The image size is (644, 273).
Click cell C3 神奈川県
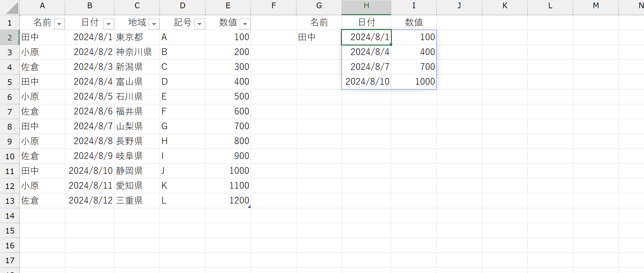(137, 52)
